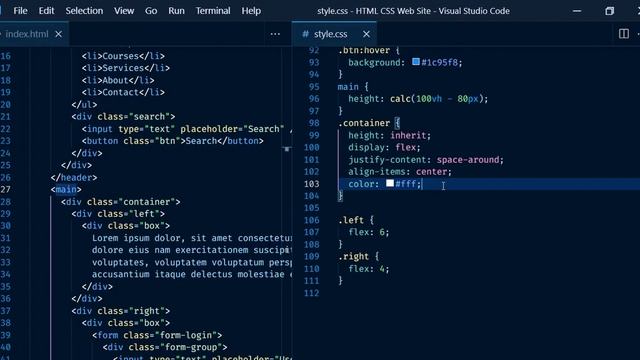
Task: Click 'Lorem ipsum dolor' text line
Action: [x=192, y=238]
